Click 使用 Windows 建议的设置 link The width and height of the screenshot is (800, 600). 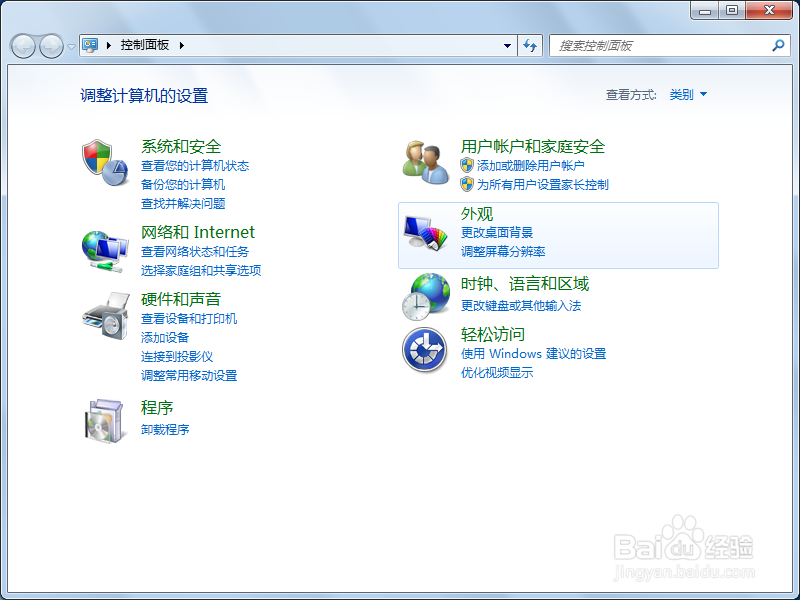(x=534, y=354)
